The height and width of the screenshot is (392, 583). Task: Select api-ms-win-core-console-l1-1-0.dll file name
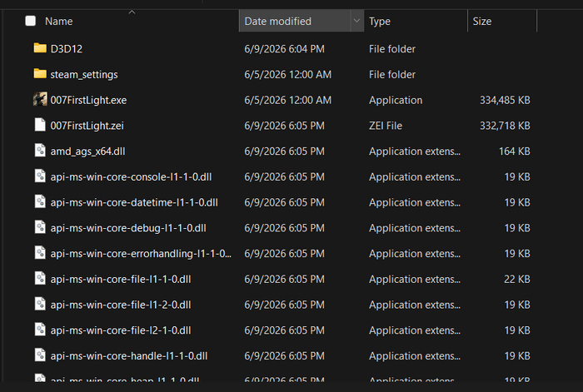click(131, 177)
